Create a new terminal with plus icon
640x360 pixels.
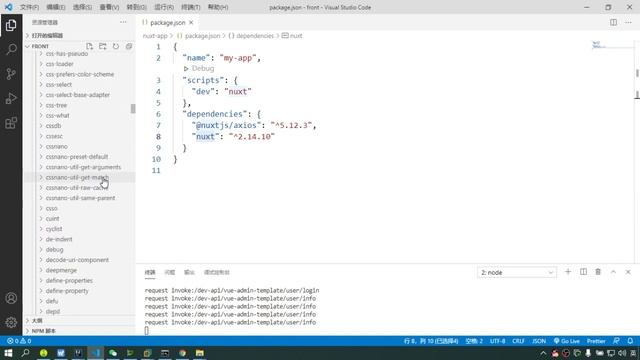click(568, 272)
